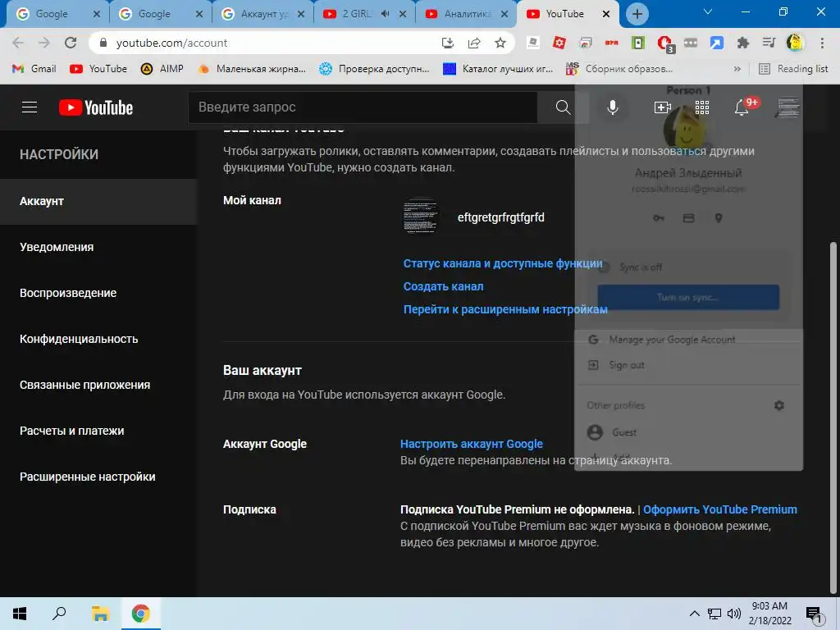Close the active YouTube tab
This screenshot has height=630, width=840.
[x=606, y=14]
